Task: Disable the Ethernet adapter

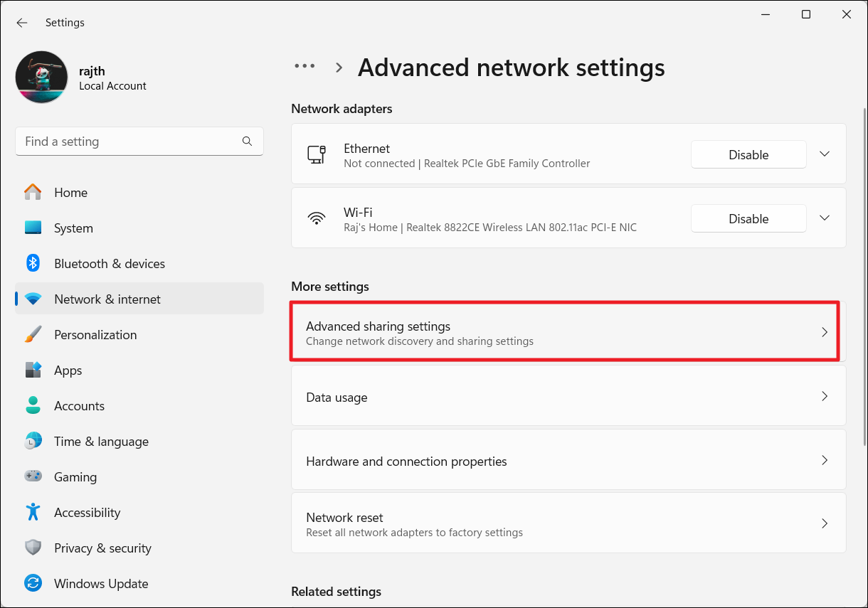Action: pos(748,154)
